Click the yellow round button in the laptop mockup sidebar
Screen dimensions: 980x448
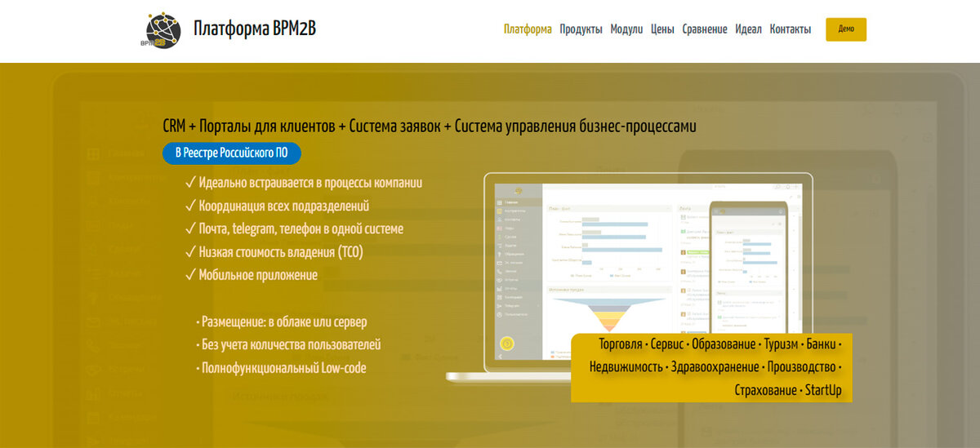click(506, 344)
